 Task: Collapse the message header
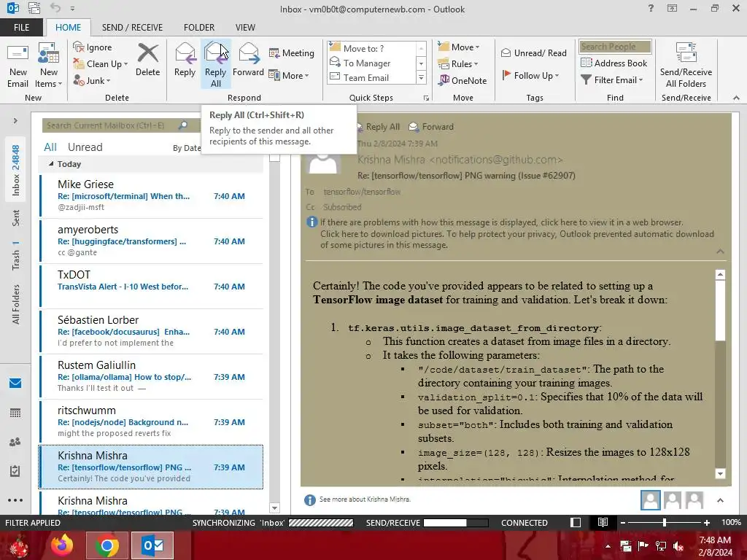(x=720, y=252)
